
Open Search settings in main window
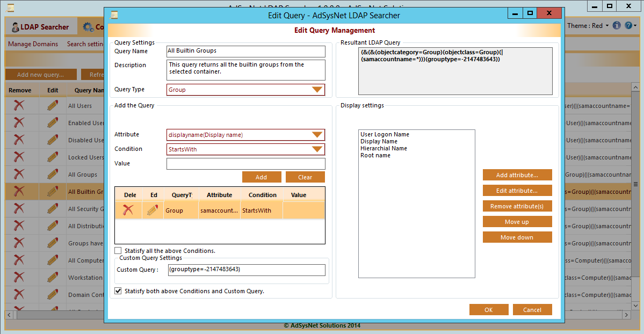pyautogui.click(x=85, y=44)
